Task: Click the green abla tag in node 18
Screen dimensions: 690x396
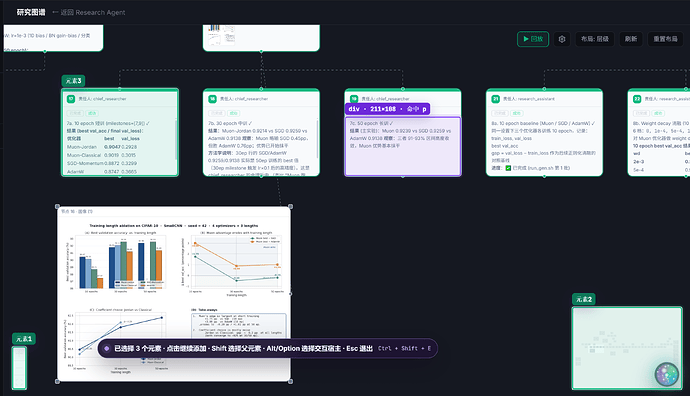Action: pos(233,114)
